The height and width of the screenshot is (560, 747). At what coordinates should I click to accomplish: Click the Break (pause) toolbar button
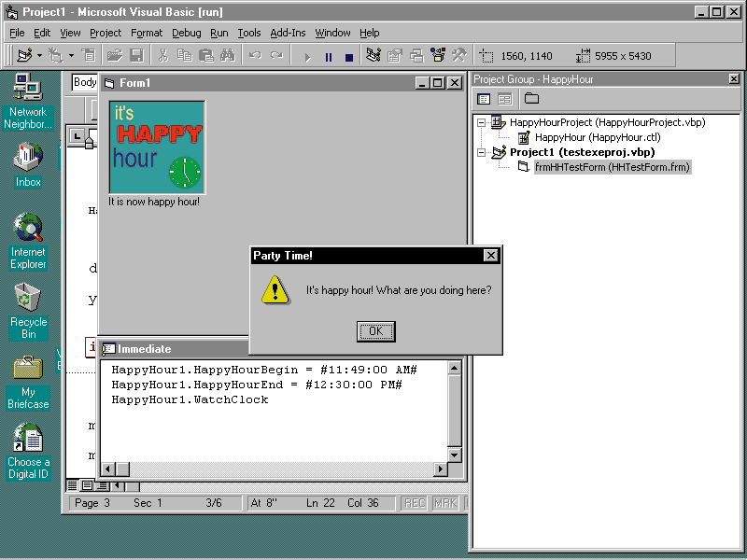point(328,57)
